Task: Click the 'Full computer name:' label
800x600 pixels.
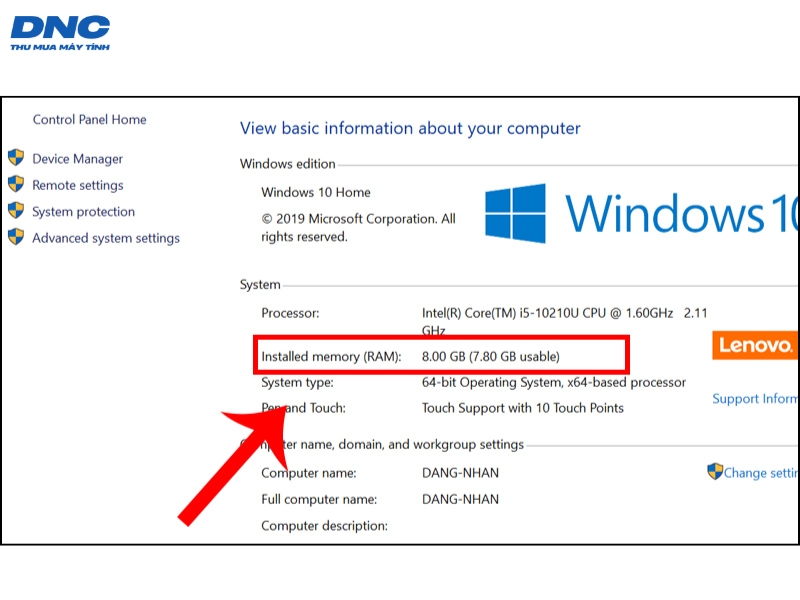Action: [x=319, y=499]
